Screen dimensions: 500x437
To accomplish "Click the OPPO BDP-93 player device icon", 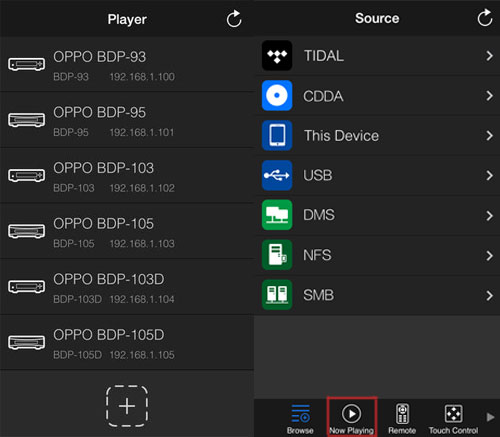I will [27, 64].
